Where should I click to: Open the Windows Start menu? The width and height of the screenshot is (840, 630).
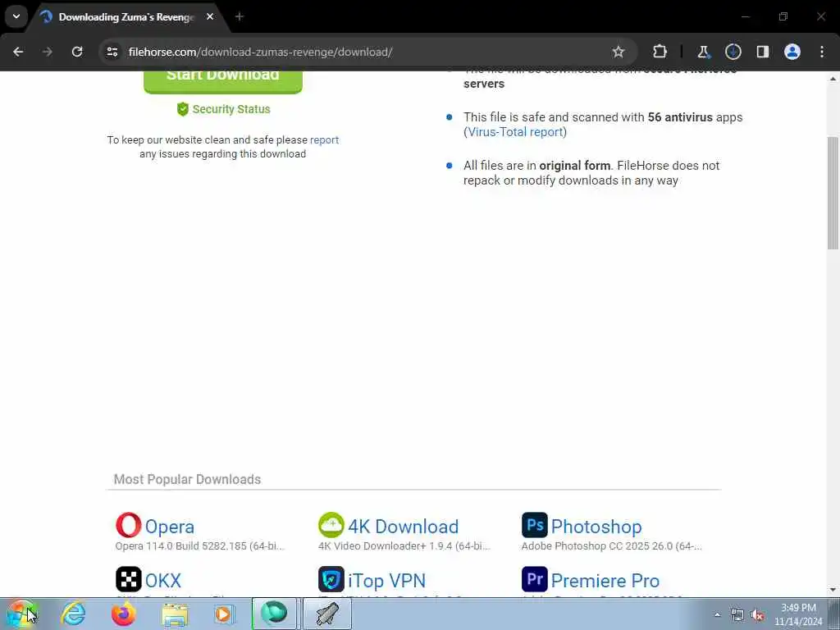[x=21, y=614]
